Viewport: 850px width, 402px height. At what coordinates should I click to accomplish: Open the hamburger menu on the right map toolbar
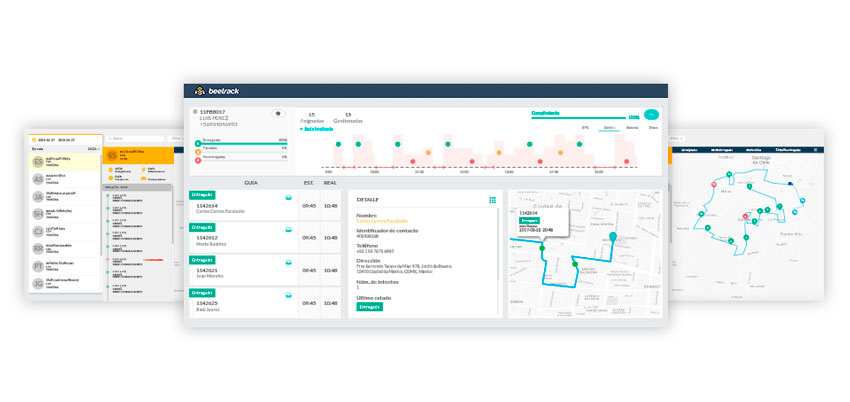coord(815,149)
